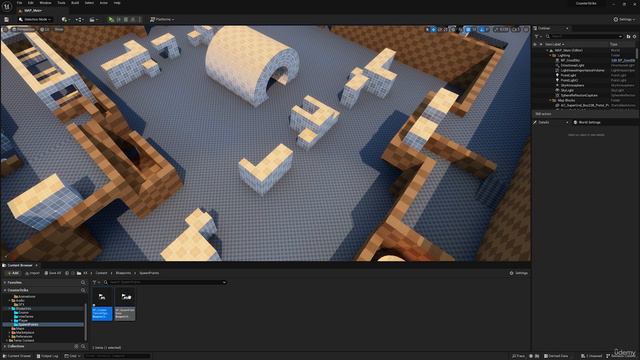Open the editor Settings dropdown at top right
Image resolution: width=640 pixels, height=360 pixels.
(624, 19)
